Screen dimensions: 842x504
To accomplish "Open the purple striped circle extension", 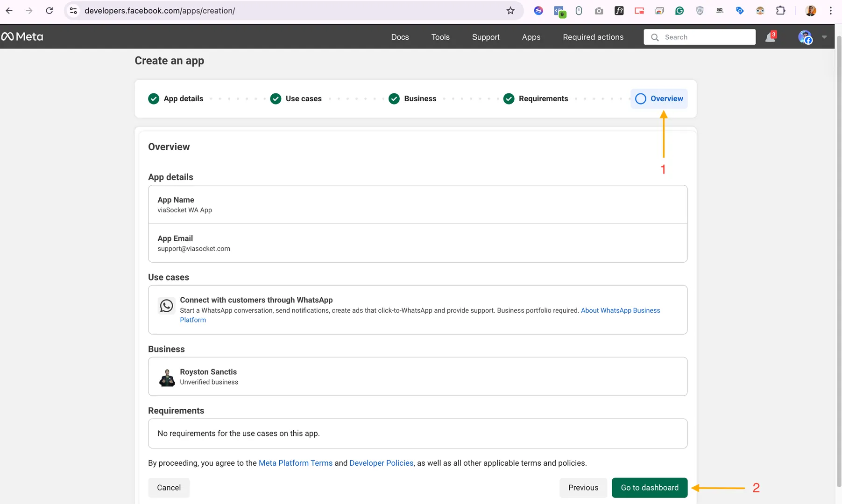I will [x=538, y=10].
